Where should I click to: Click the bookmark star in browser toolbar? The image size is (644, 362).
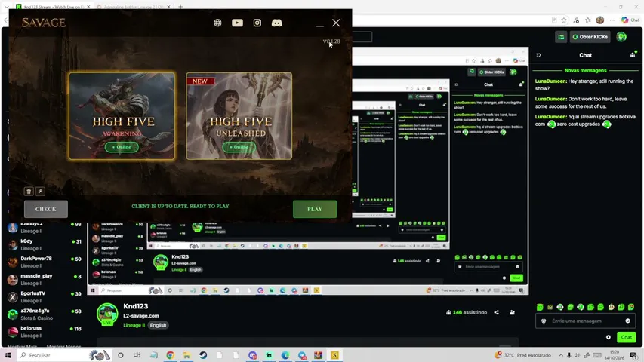pyautogui.click(x=564, y=20)
